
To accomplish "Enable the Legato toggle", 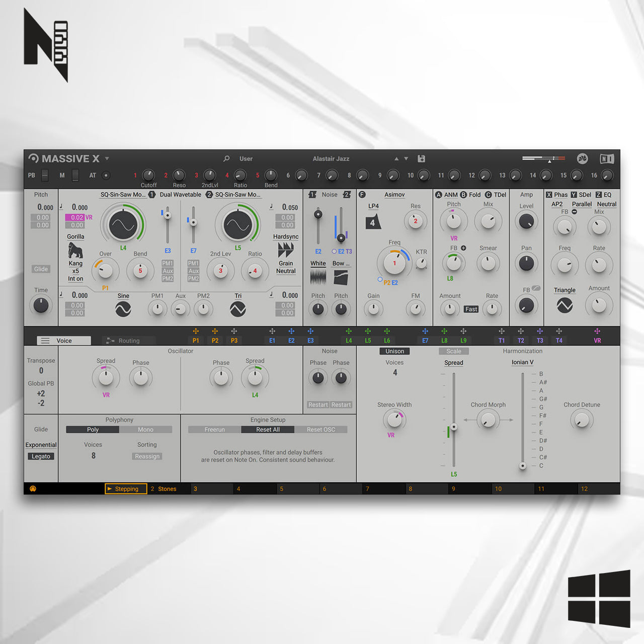I will 41,456.
